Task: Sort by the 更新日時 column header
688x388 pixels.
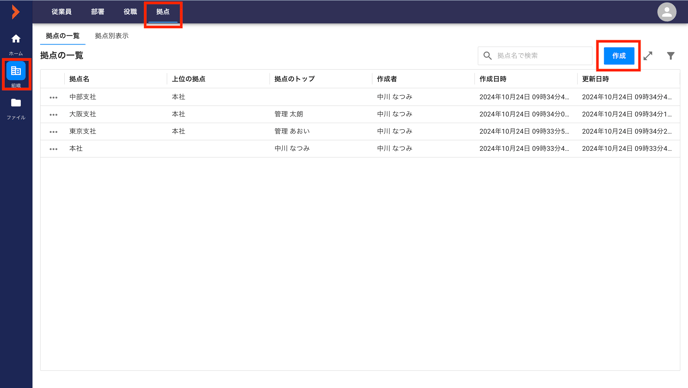Action: click(x=595, y=79)
